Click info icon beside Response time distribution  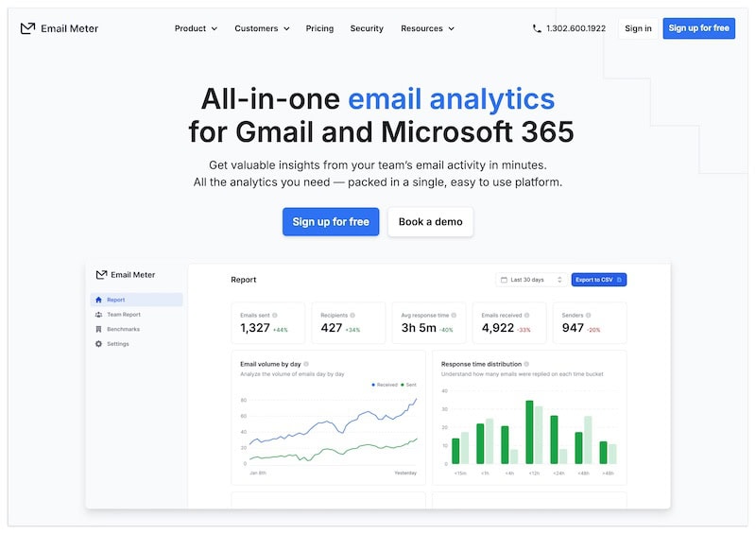click(525, 364)
